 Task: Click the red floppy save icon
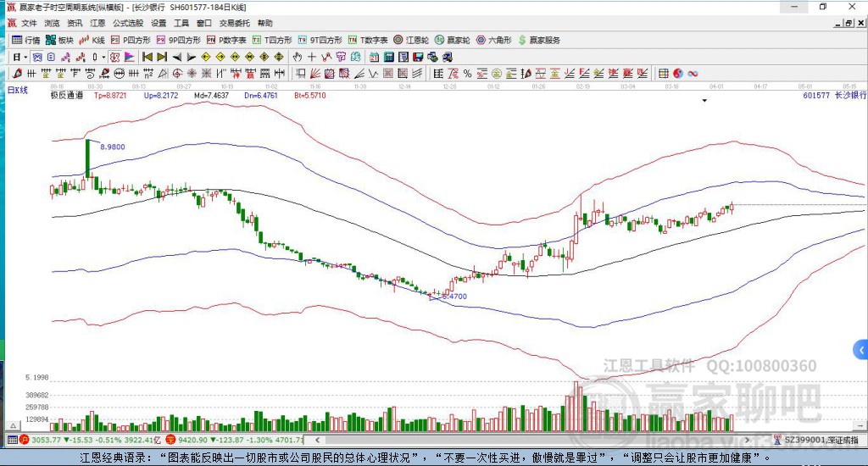pyautogui.click(x=418, y=57)
